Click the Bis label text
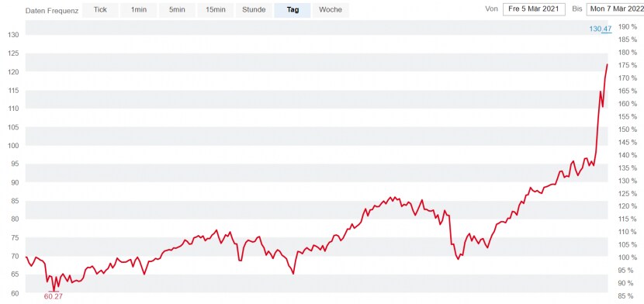This screenshot has height=304, width=644. tap(577, 9)
